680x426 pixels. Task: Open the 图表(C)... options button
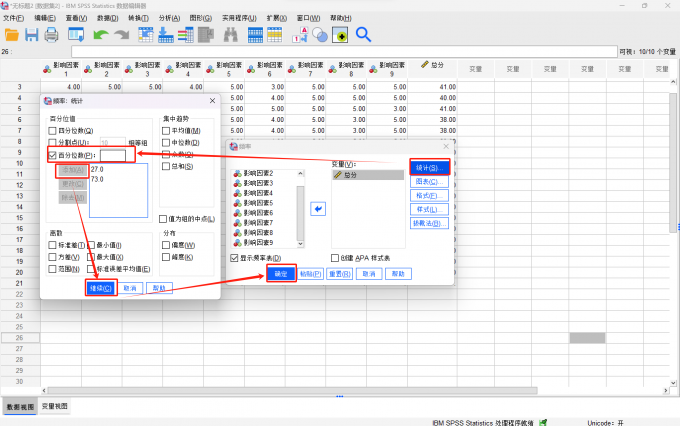(x=429, y=182)
